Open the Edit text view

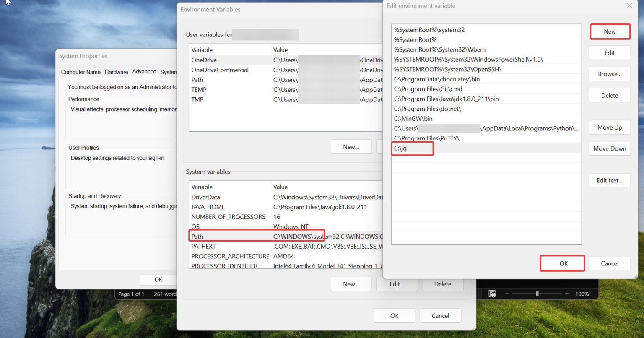(609, 180)
